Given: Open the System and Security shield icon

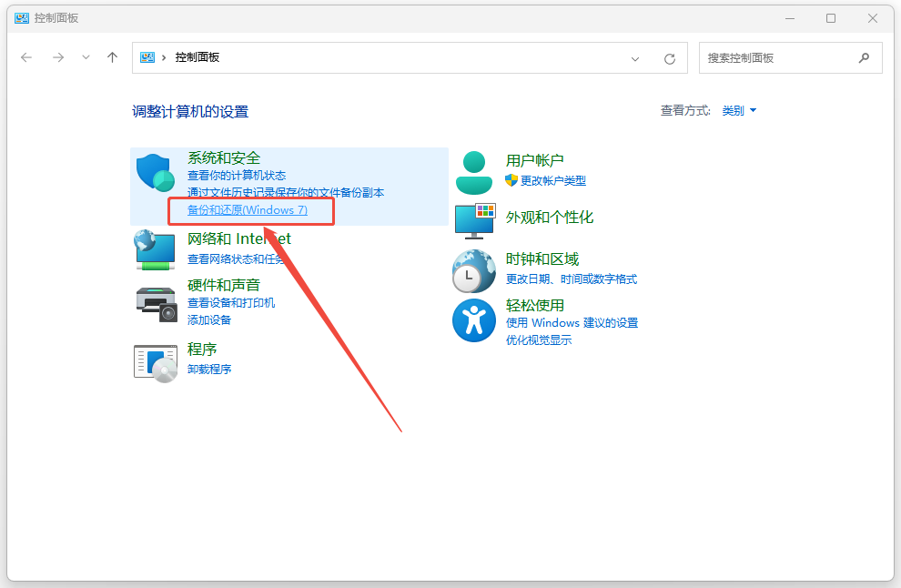Looking at the screenshot, I should pos(155,172).
